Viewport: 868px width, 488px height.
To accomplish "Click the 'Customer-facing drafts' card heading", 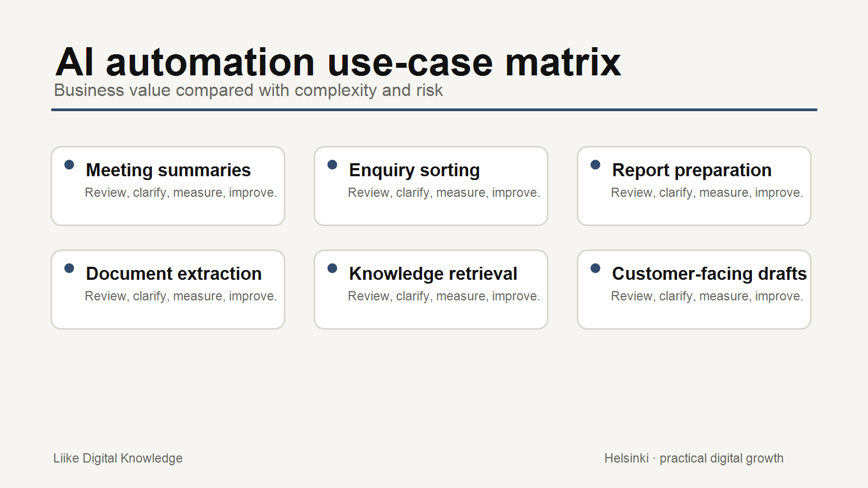I will (709, 273).
